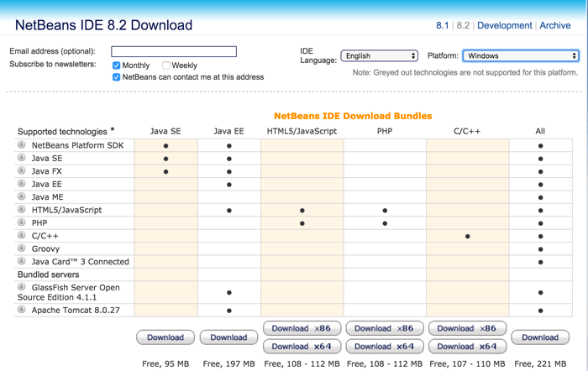Download PHP bundle x86

[385, 328]
